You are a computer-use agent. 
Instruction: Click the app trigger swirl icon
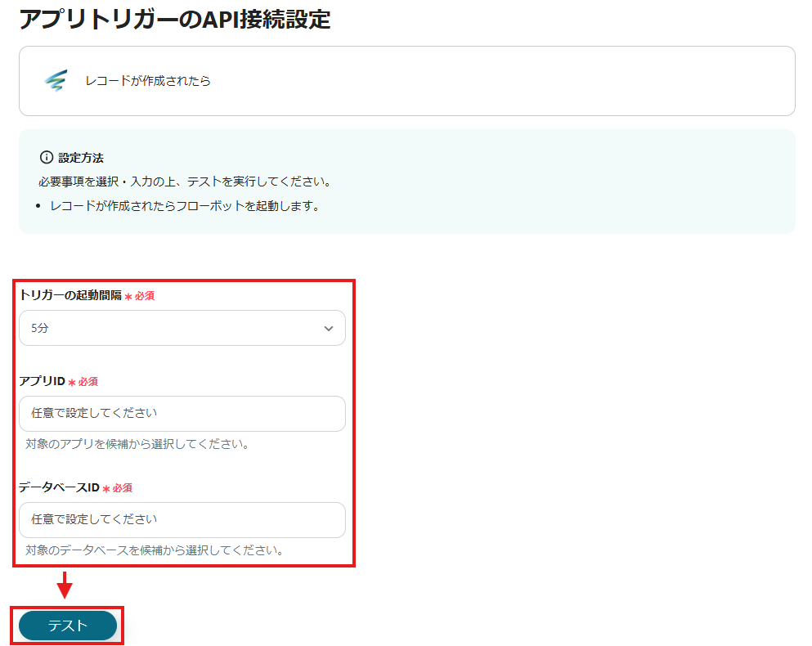pos(57,81)
